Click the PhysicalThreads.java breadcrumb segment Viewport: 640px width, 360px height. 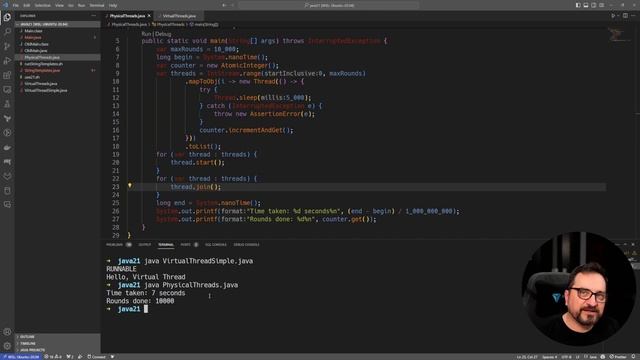129,24
